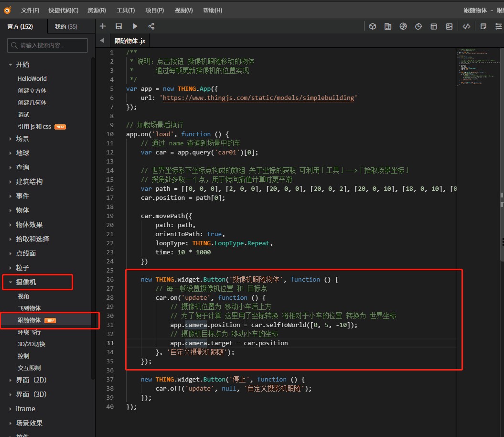Click the image picture icon
504x437 pixels.
449,26
